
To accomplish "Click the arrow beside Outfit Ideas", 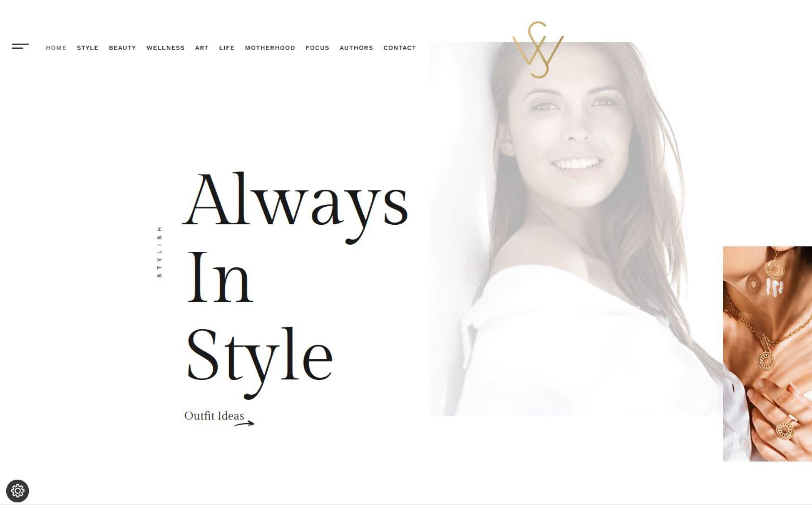I will pos(244,423).
